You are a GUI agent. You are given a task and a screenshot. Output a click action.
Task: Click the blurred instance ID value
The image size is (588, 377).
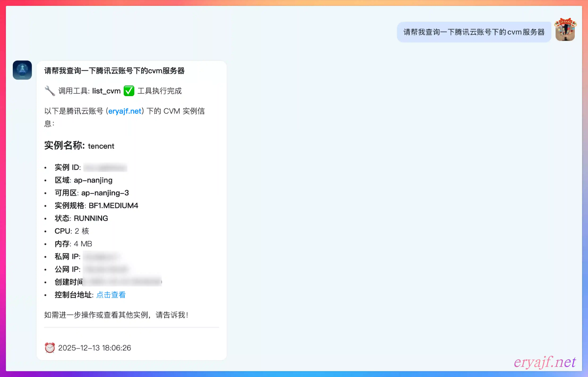pyautogui.click(x=105, y=167)
